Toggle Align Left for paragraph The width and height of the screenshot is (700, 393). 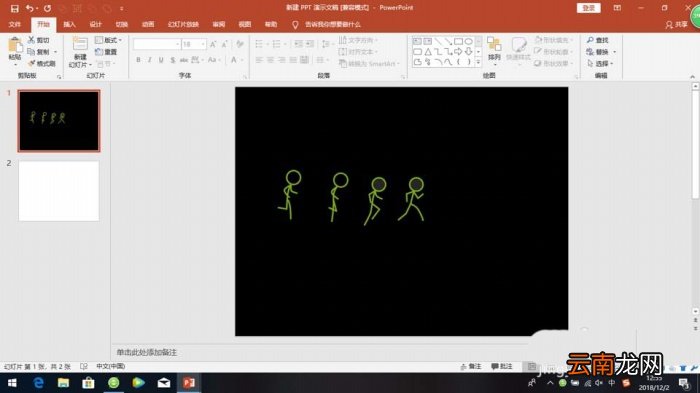coord(259,60)
